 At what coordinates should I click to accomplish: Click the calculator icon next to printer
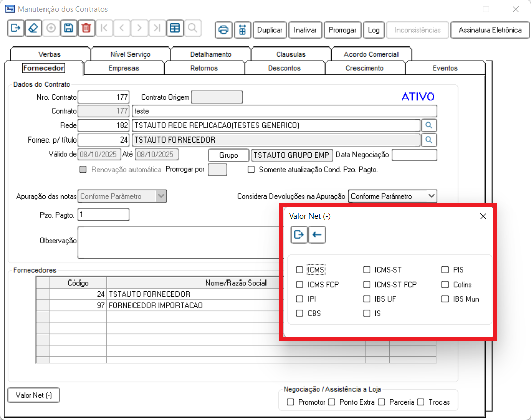242,30
